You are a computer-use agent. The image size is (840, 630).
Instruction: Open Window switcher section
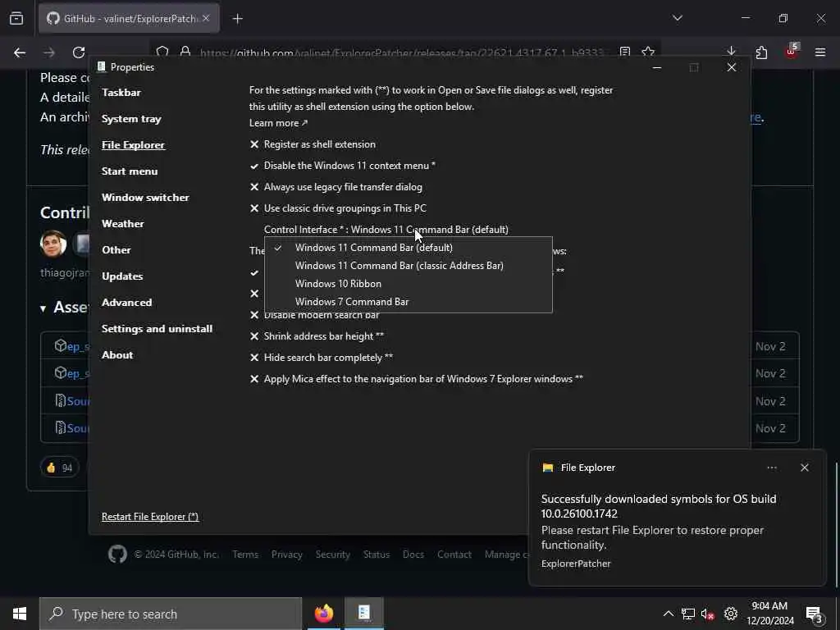coord(145,198)
